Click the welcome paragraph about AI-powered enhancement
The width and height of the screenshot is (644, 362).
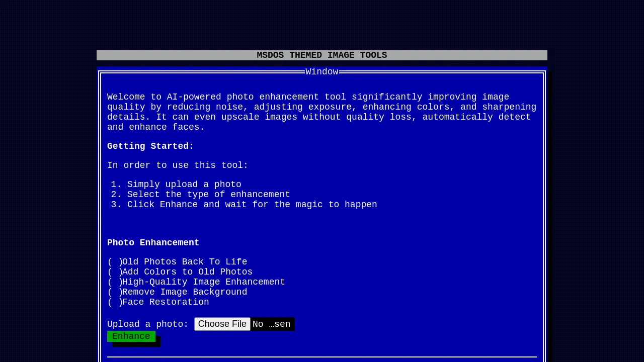[x=321, y=112]
